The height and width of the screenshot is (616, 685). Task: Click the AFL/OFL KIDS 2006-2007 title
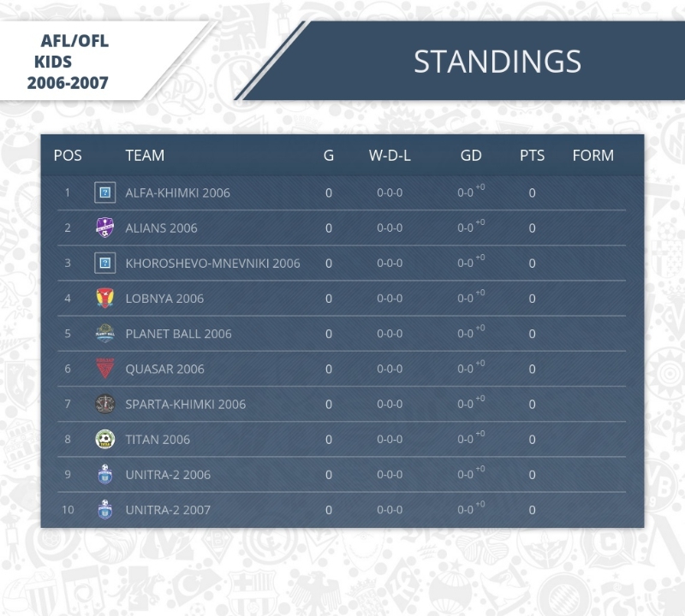68,62
